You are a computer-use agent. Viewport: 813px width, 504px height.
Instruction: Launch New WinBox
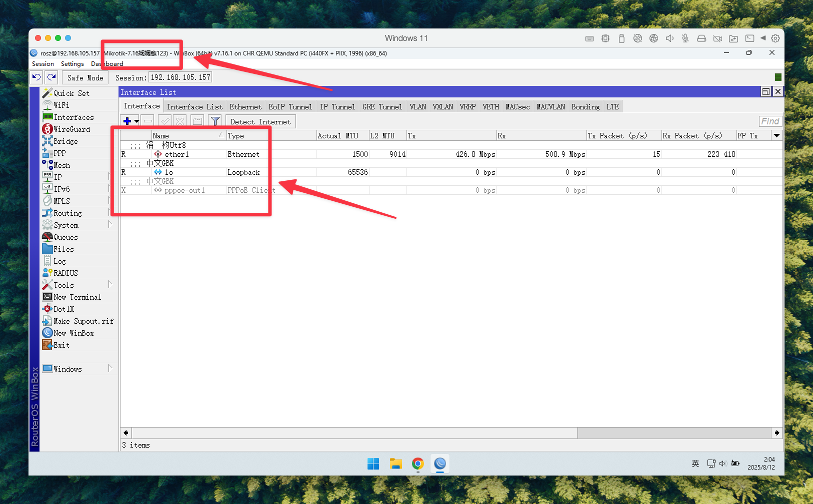tap(73, 333)
